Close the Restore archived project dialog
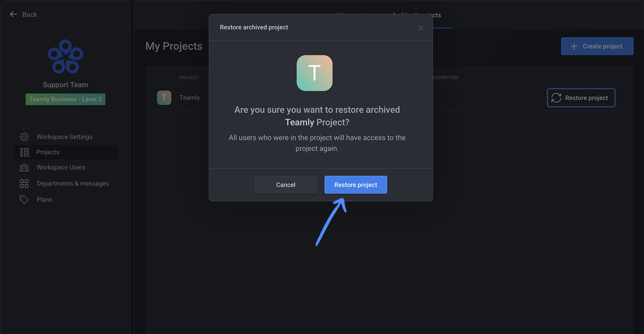644x334 pixels. 421,28
